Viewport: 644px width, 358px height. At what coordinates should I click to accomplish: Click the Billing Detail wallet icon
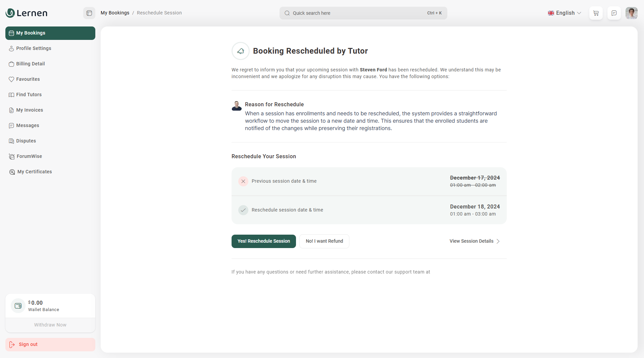pyautogui.click(x=11, y=64)
